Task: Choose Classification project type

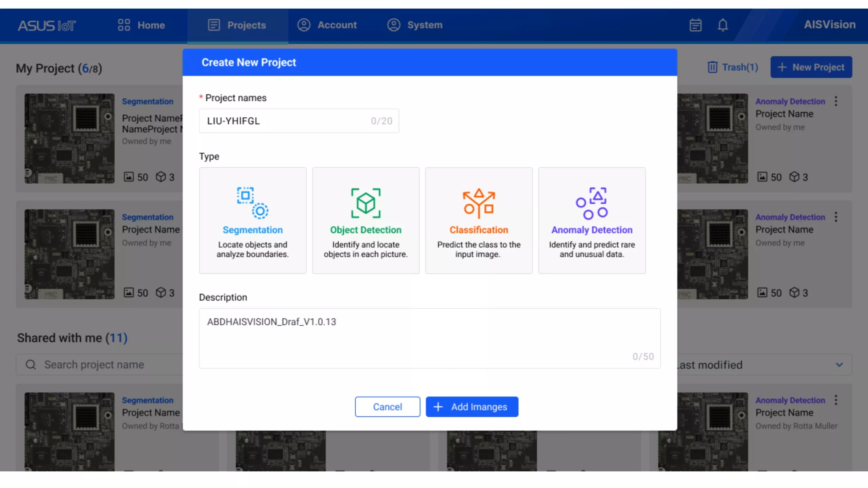Action: click(479, 220)
